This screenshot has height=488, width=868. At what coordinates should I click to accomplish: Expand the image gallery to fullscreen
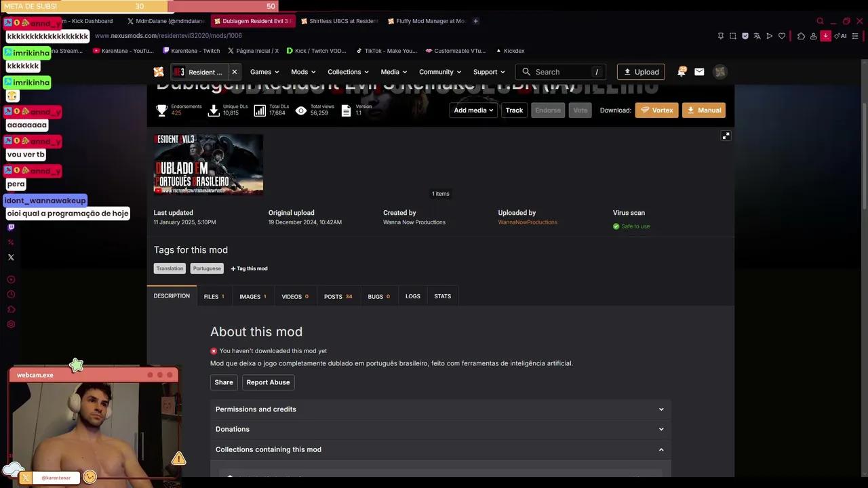726,136
